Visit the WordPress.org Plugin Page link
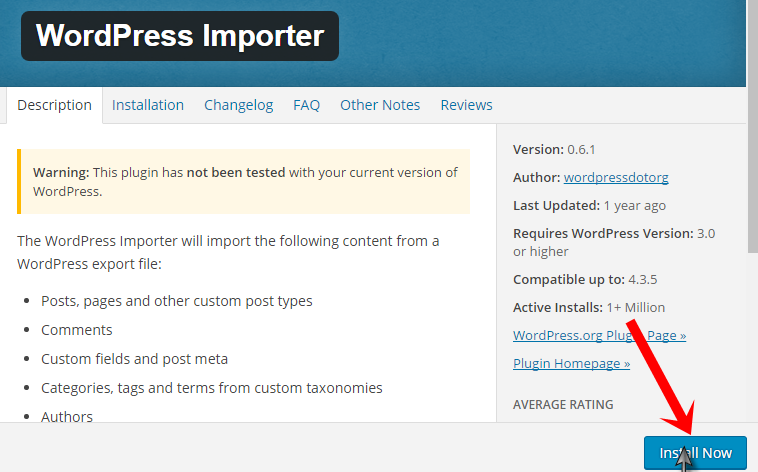This screenshot has width=758, height=472. pos(599,335)
